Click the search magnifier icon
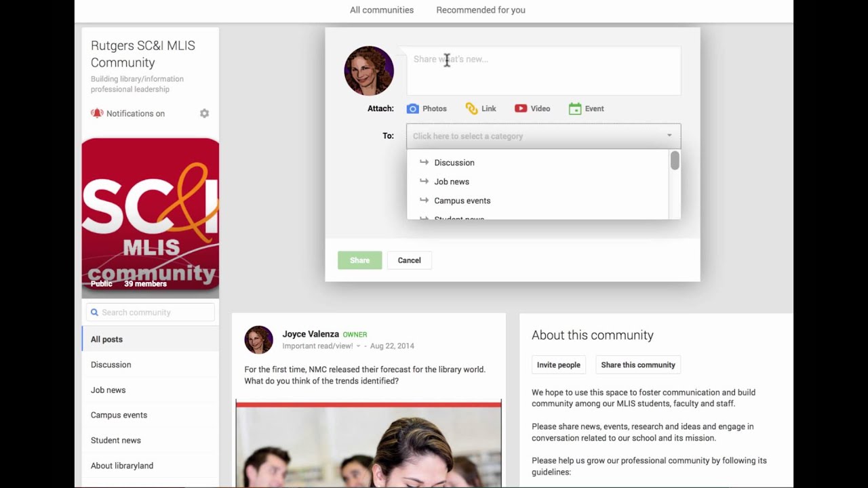 (94, 312)
